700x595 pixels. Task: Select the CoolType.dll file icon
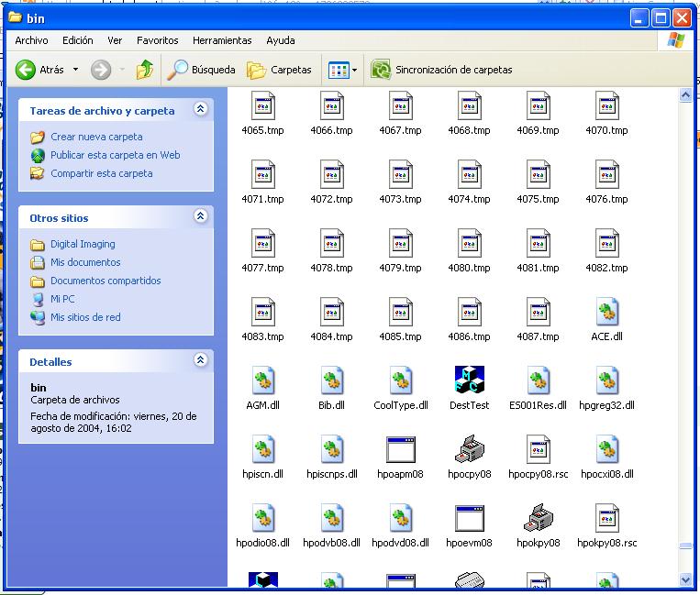click(400, 380)
